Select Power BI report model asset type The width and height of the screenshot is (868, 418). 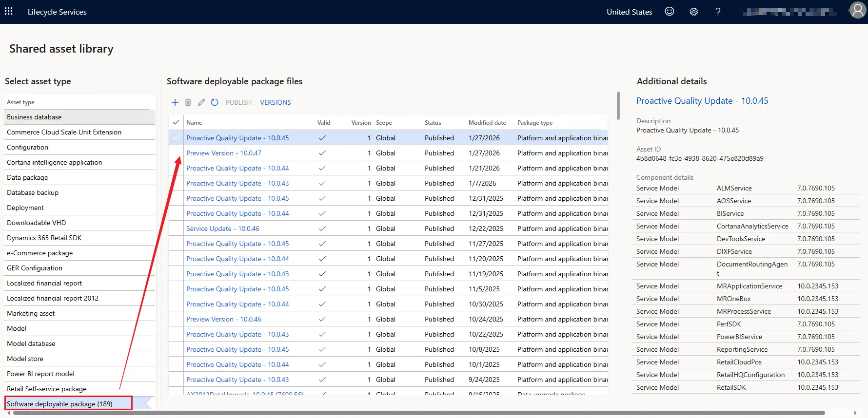coord(80,374)
